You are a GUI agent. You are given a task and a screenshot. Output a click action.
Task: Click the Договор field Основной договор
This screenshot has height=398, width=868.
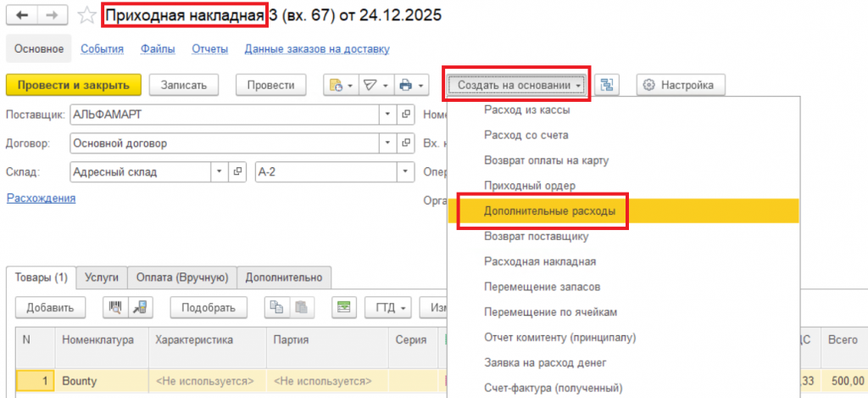point(224,143)
